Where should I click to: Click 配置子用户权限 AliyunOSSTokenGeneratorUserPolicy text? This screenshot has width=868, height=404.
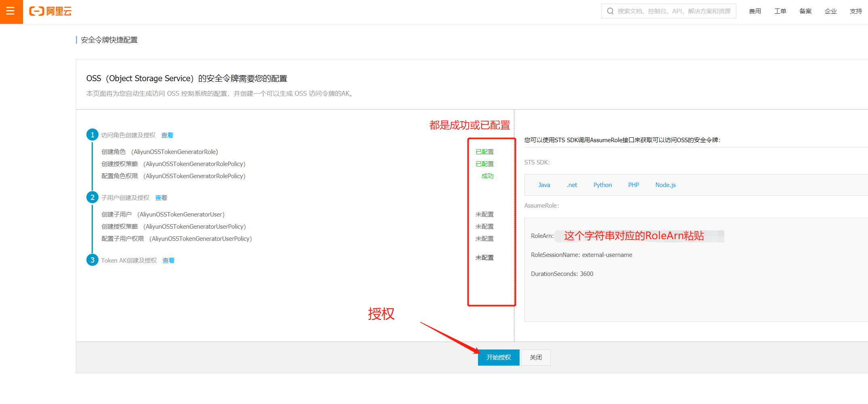176,239
